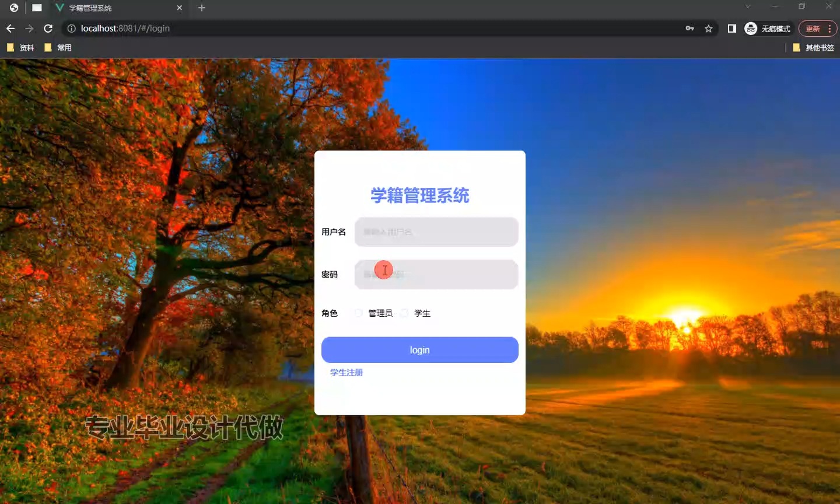
Task: Open the saved passwords key icon
Action: pos(689,29)
